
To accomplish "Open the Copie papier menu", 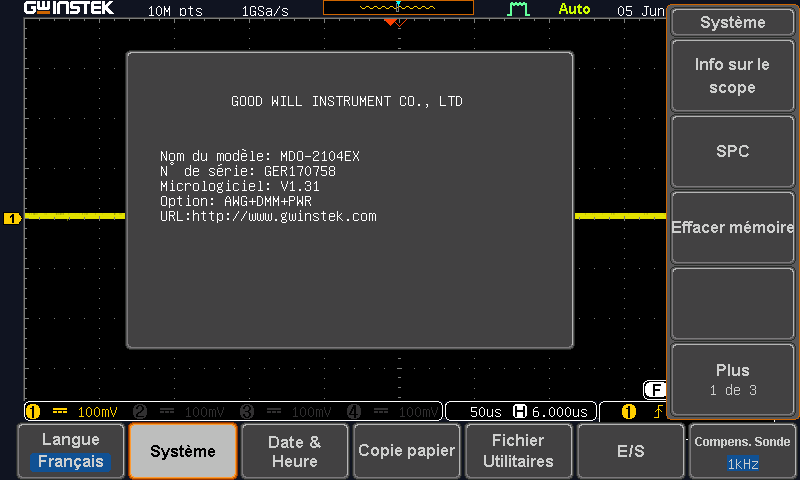I will tap(407, 451).
